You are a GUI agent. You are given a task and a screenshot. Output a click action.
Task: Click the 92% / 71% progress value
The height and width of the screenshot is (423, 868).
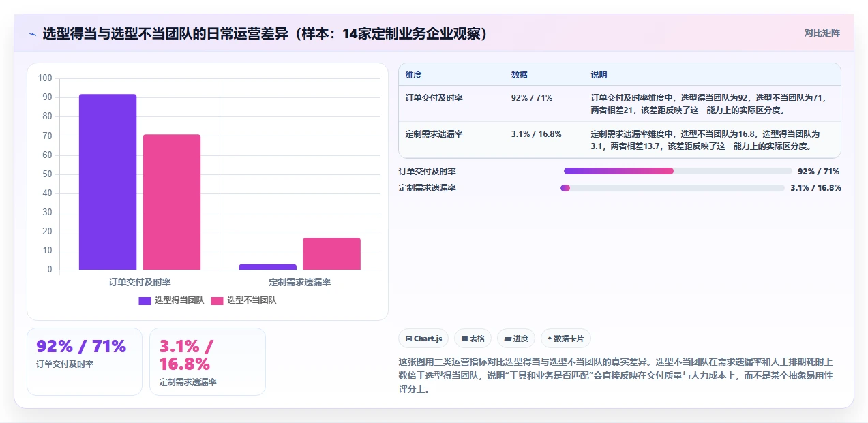(x=818, y=172)
